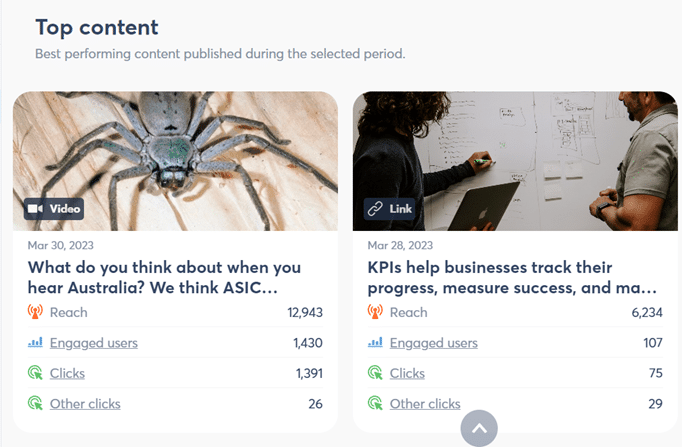
Task: Click the Reach icon on the spider video card
Action: click(x=35, y=312)
